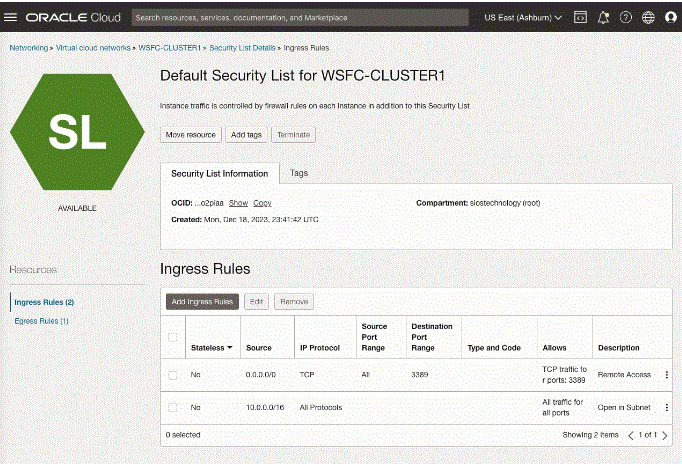Image resolution: width=682 pixels, height=464 pixels.
Task: Toggle the select-all rules header checkbox
Action: point(173,336)
